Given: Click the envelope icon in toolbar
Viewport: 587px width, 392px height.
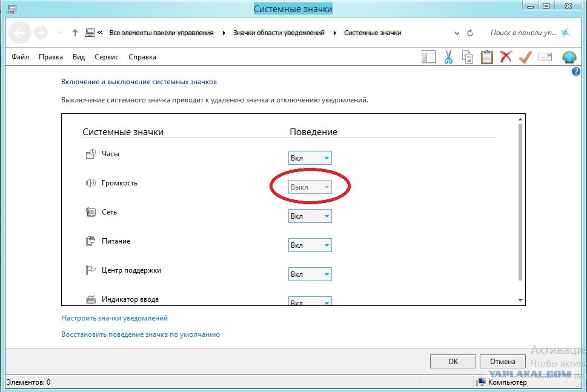Looking at the screenshot, I should 545,58.
